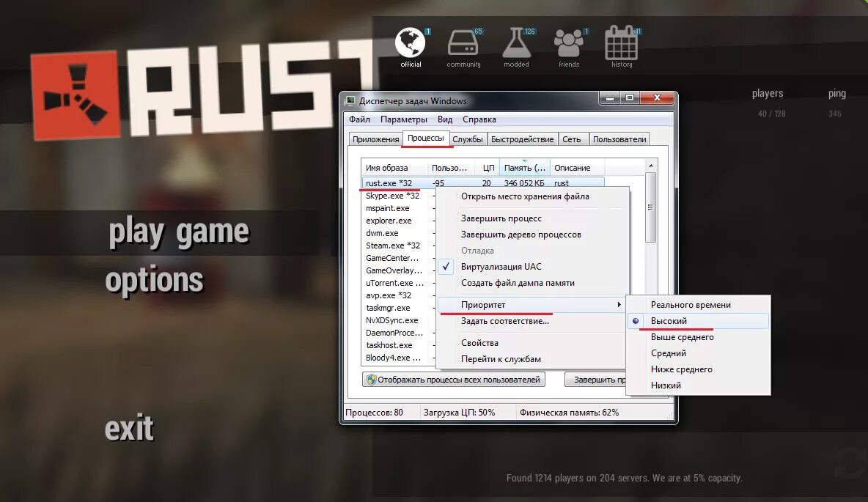Click the Завершить процесс button at bottom

coord(595,380)
